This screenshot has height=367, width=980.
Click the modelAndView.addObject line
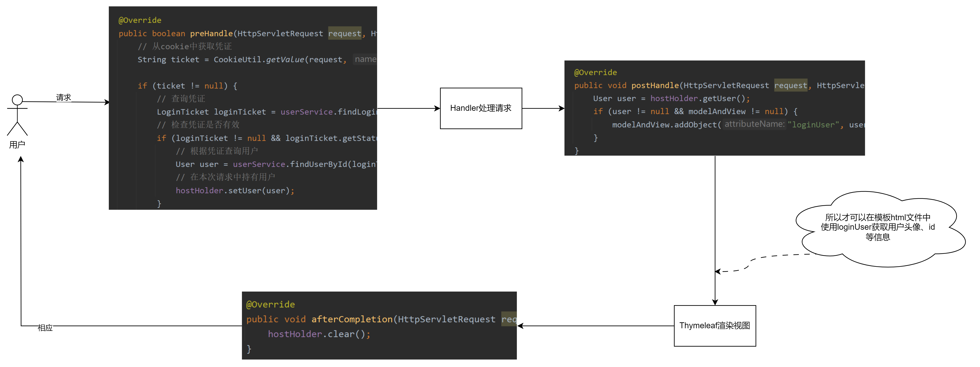[738, 125]
